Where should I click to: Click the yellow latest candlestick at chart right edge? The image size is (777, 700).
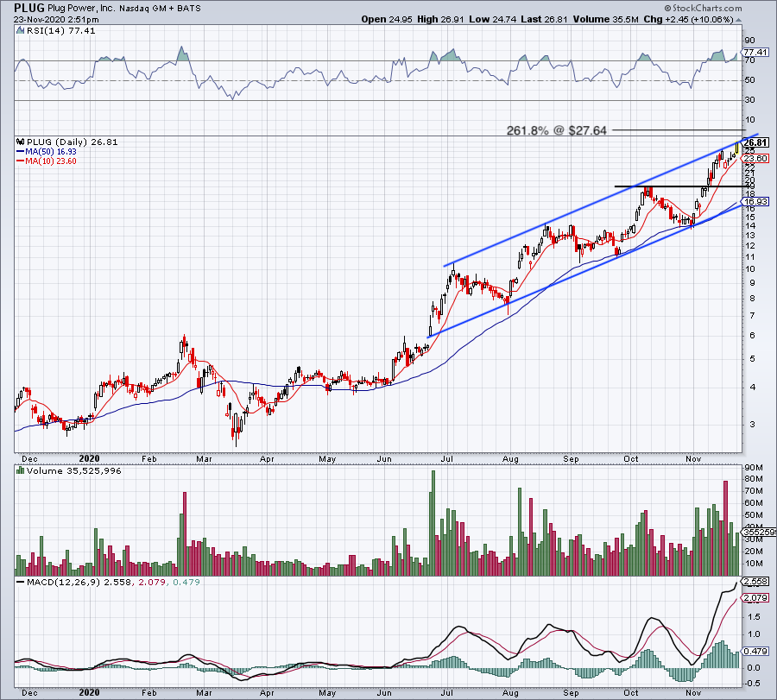(737, 147)
